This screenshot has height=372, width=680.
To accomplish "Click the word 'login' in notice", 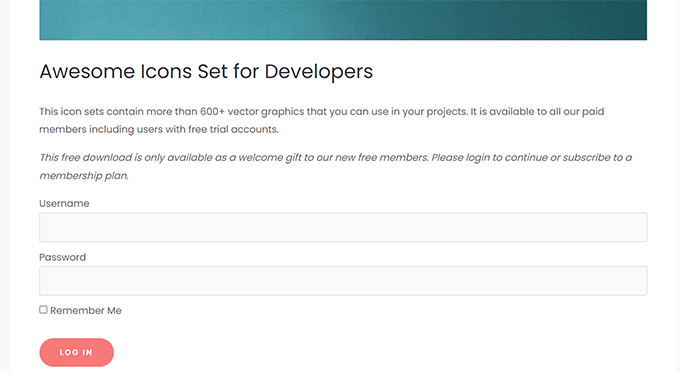I will click(x=478, y=158).
